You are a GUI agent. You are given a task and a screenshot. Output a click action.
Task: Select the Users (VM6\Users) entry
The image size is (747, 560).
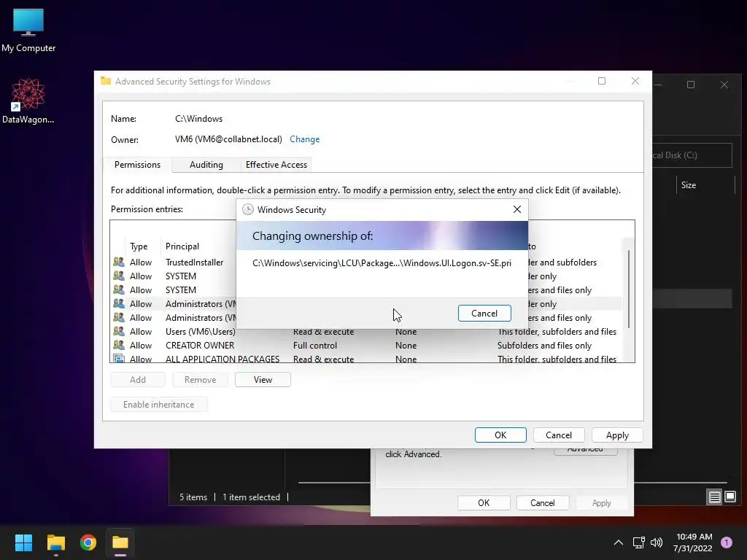pyautogui.click(x=365, y=332)
